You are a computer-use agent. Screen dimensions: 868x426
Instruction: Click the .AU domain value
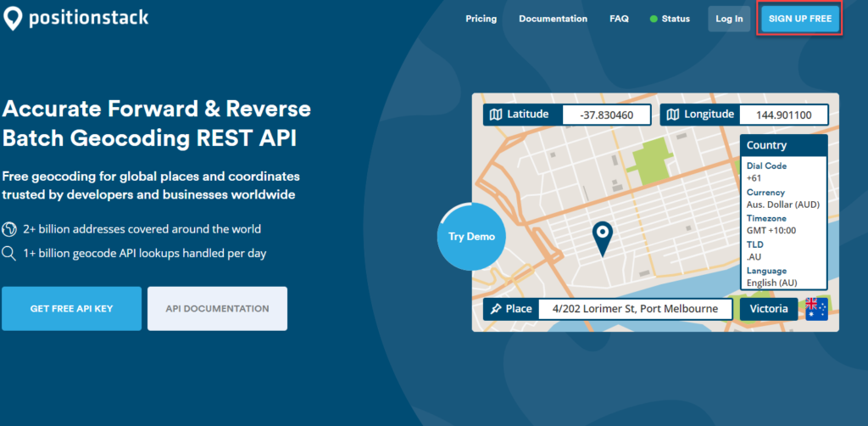(x=754, y=256)
